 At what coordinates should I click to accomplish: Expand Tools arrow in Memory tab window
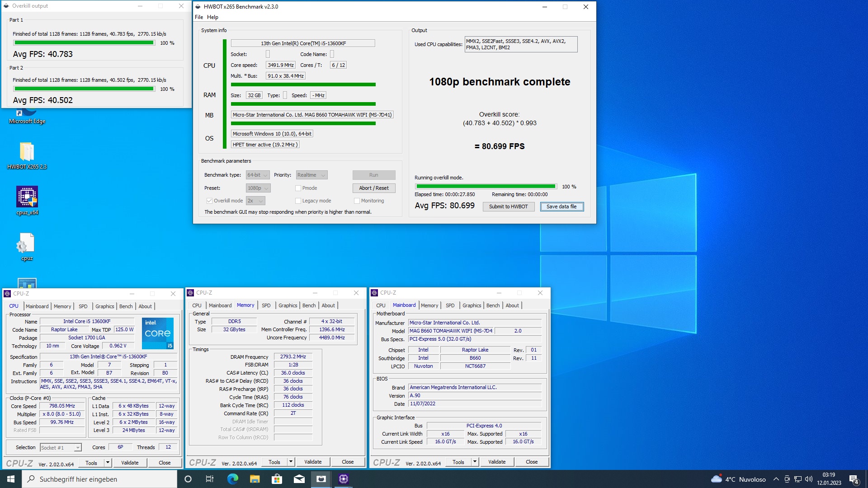291,462
